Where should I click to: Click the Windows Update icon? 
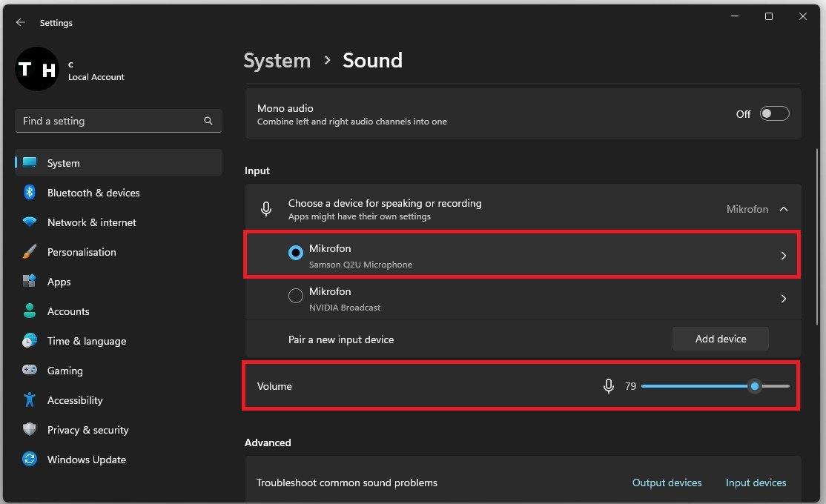30,460
